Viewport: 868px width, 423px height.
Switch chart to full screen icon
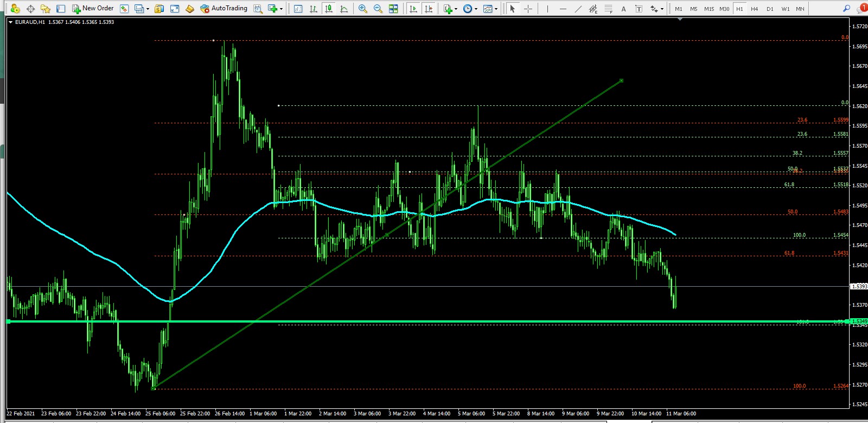pos(175,9)
